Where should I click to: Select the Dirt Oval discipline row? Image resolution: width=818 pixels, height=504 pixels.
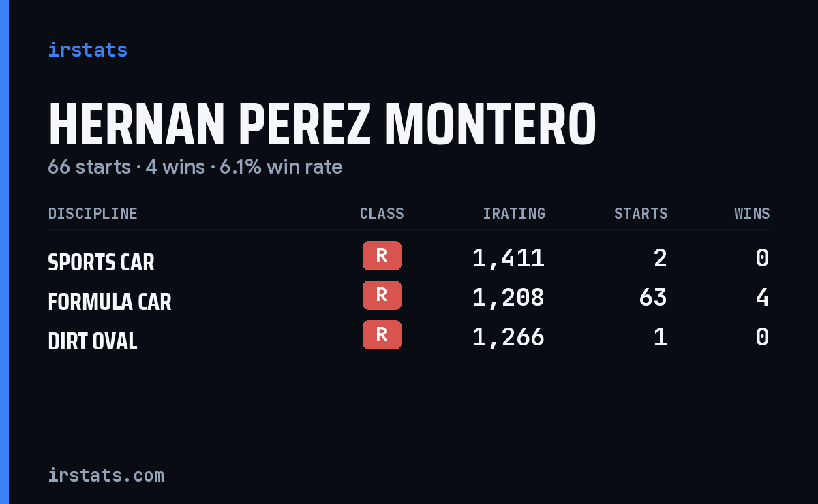click(x=409, y=337)
